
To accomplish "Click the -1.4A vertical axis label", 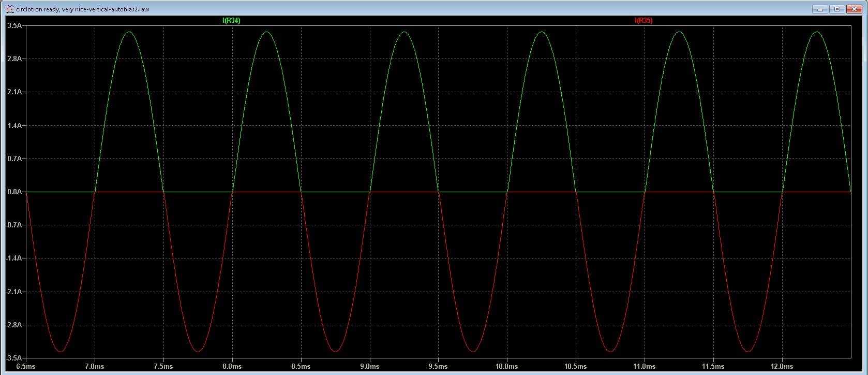I will pyautogui.click(x=14, y=258).
